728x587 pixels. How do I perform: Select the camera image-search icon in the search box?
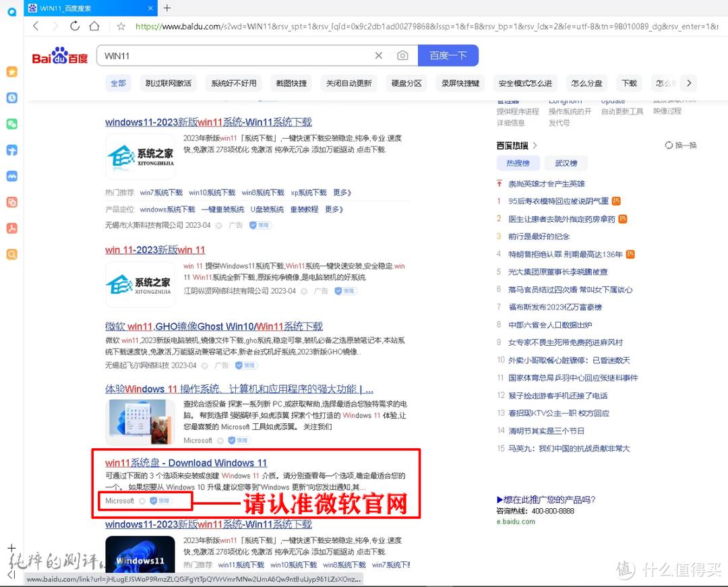[403, 55]
